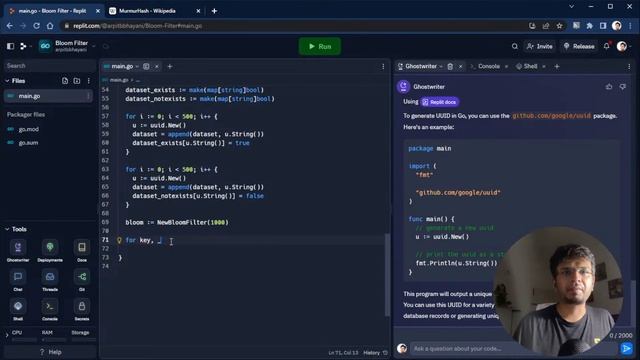Open notifications bell
640x360 pixels.
point(607,47)
